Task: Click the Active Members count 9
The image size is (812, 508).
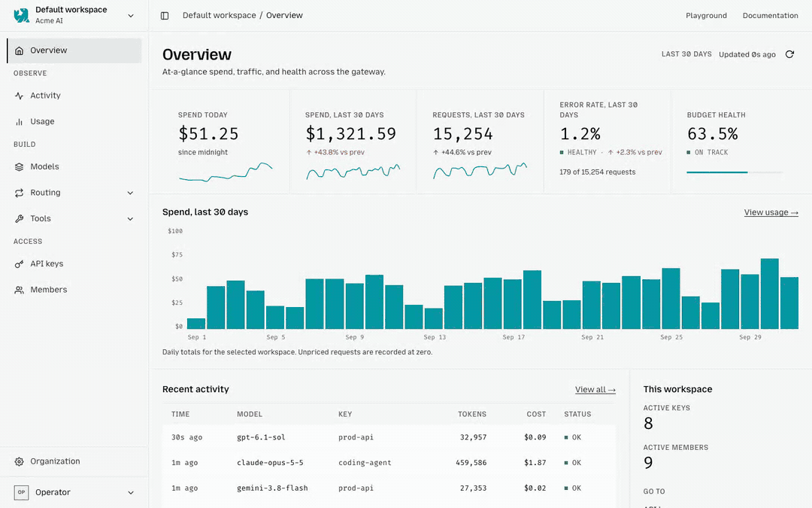Action: click(x=648, y=463)
